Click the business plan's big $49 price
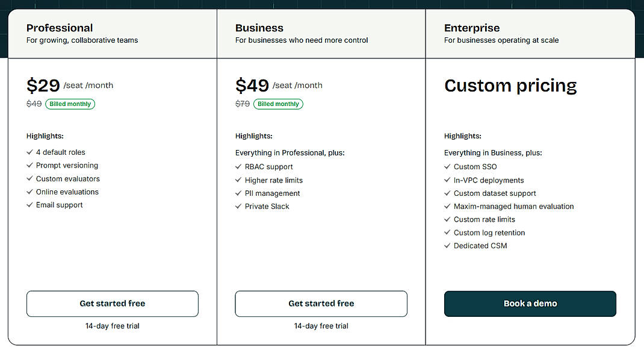 (x=252, y=86)
